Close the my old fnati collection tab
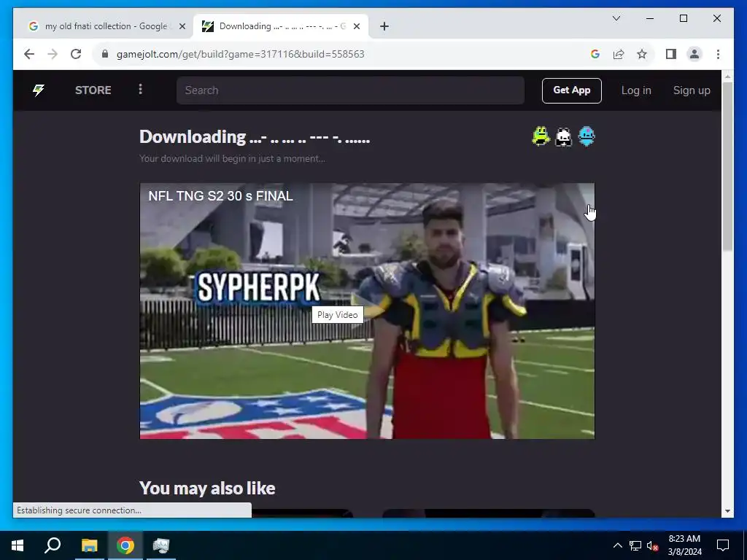Viewport: 747px width, 560px height. pyautogui.click(x=182, y=27)
